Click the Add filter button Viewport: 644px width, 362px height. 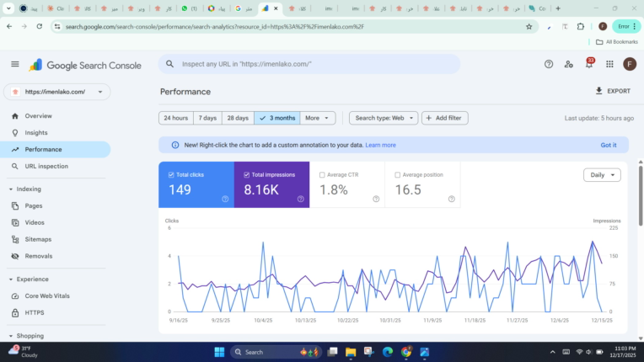tap(445, 118)
